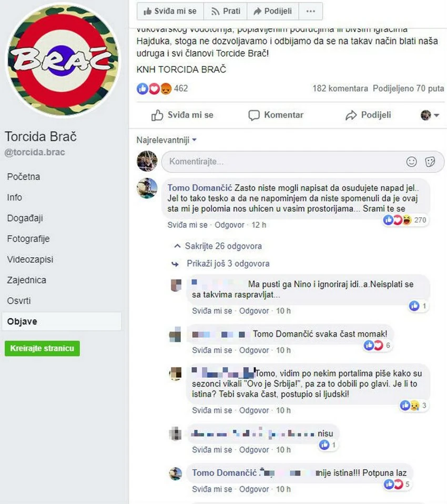Like the post with thumbs-up Sviđa mi se
Viewport: 447px width, 504px height.
click(x=182, y=115)
